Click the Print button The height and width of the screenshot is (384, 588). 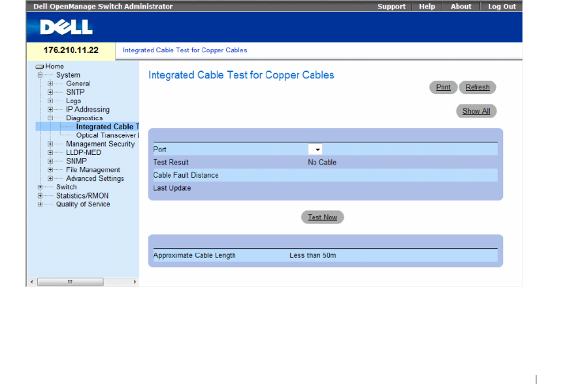click(443, 88)
